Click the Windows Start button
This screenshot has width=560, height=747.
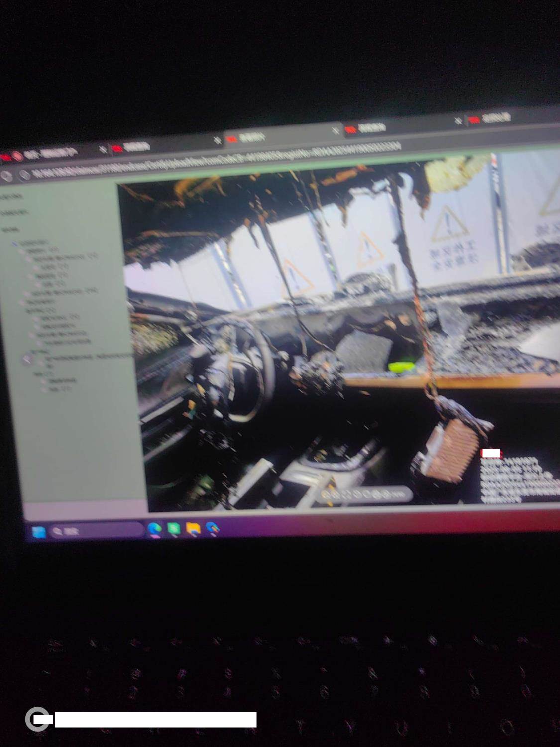[39, 532]
